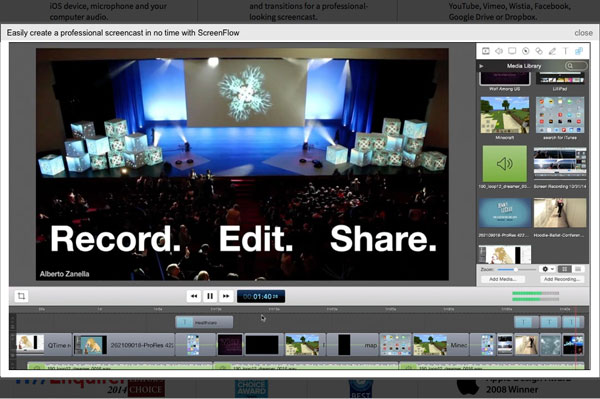Select the Healthcare text clip on timeline
600x399 pixels.
point(204,322)
